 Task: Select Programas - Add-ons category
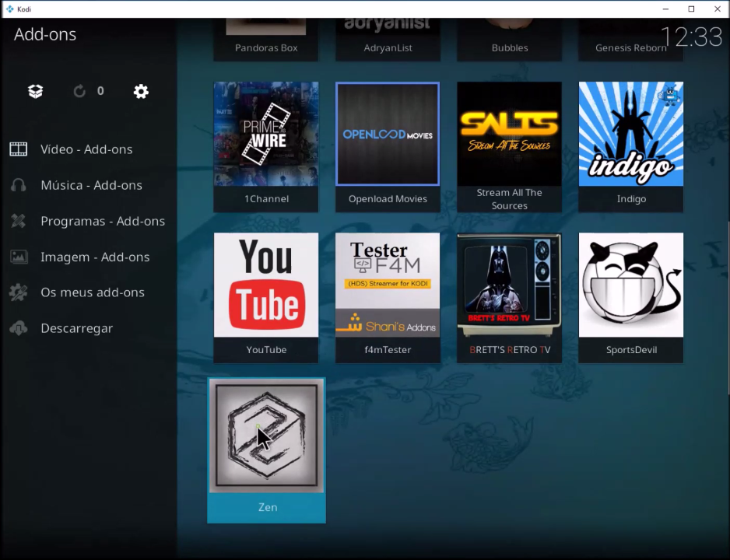click(103, 221)
